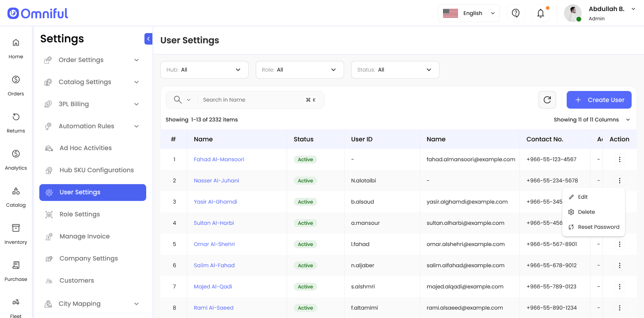Open the Hub filter dropdown
Screen dimensions: 644x318
[x=204, y=70]
